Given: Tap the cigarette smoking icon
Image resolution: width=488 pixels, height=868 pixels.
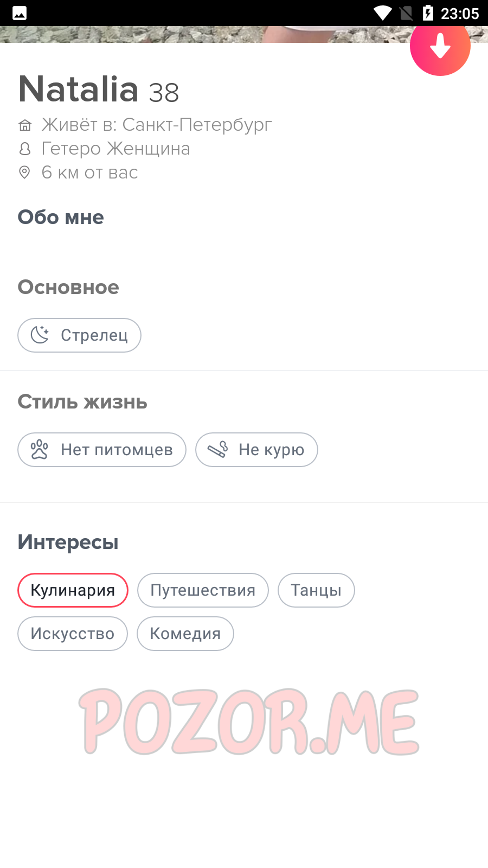Looking at the screenshot, I should (217, 449).
